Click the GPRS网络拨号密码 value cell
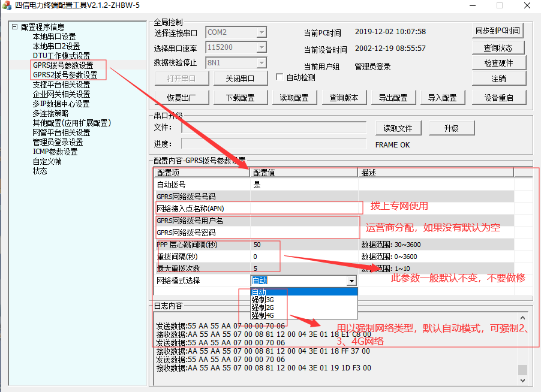Screen dimensions: 541x392 click(304, 233)
